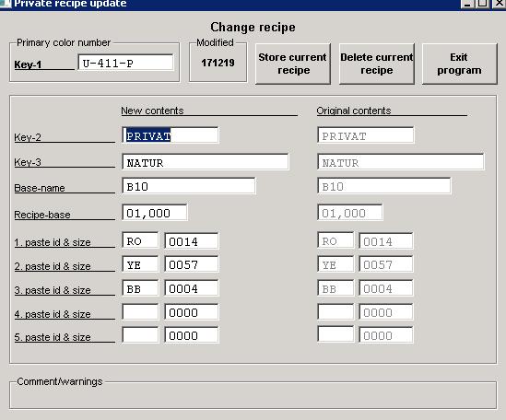Viewport: 506px width, 420px height.
Task: Click the Store current recipe button
Action: (x=293, y=64)
